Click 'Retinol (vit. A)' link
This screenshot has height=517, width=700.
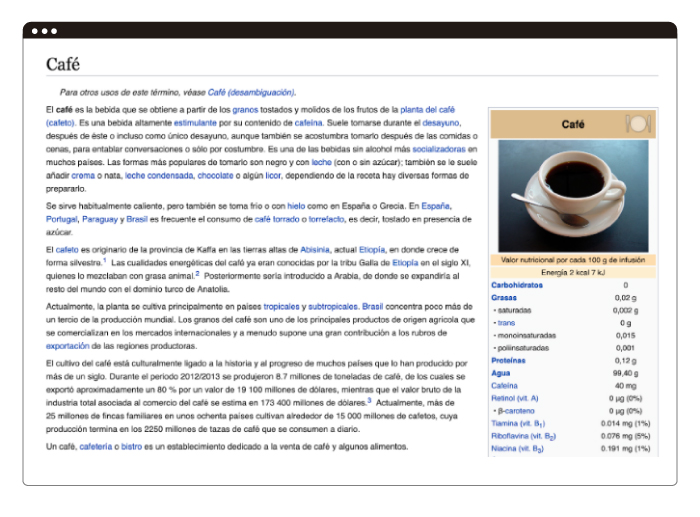[515, 398]
